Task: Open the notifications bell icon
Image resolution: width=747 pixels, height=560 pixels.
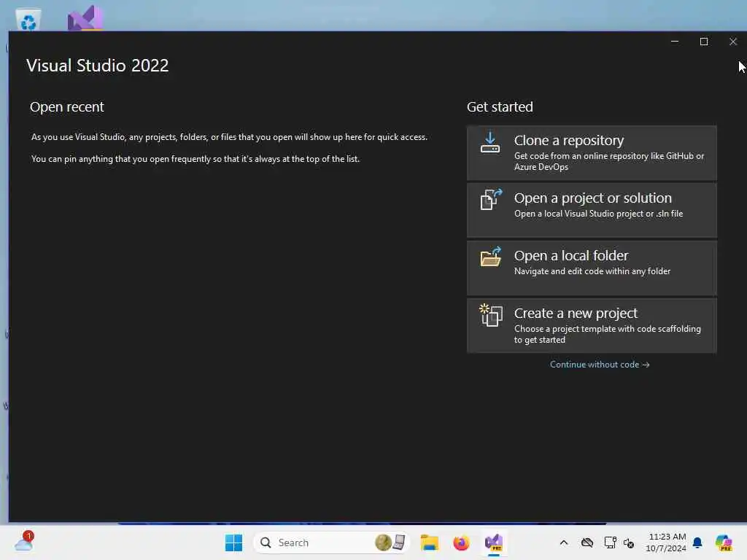Action: [x=697, y=542]
